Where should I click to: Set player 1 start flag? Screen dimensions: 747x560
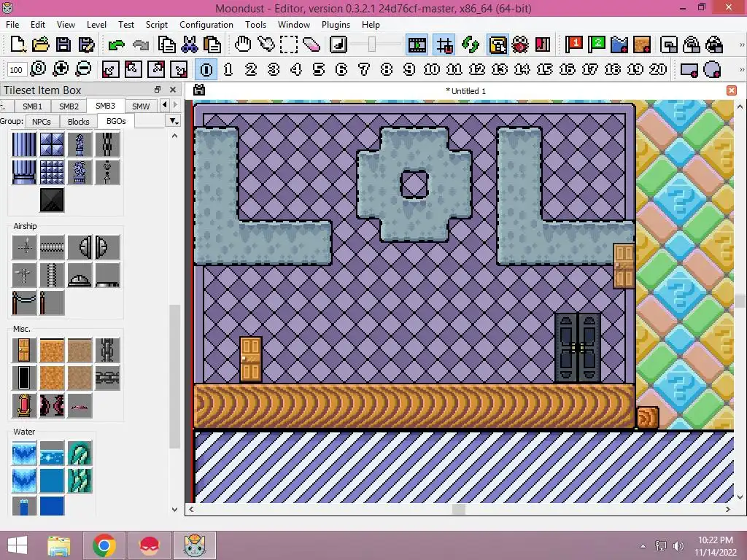click(x=574, y=44)
